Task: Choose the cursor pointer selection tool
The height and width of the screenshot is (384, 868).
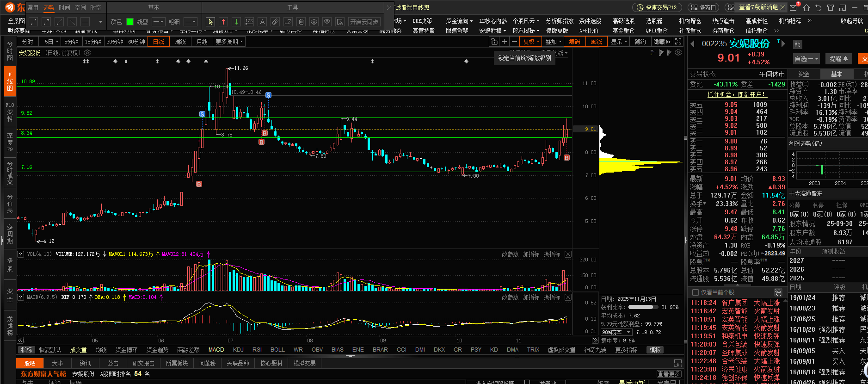Action: [210, 22]
